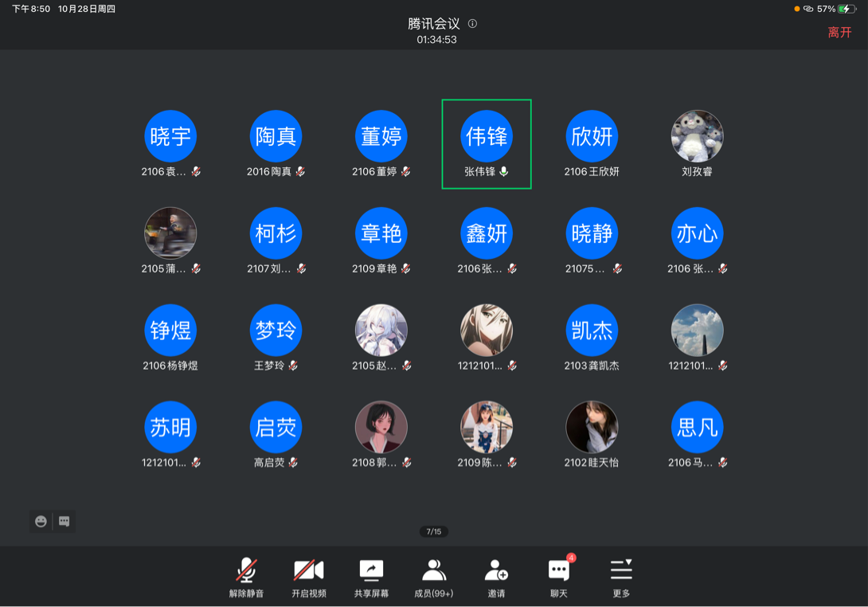Invite people using the 邀请 icon
Screen dimensions: 868x607
[x=496, y=576]
